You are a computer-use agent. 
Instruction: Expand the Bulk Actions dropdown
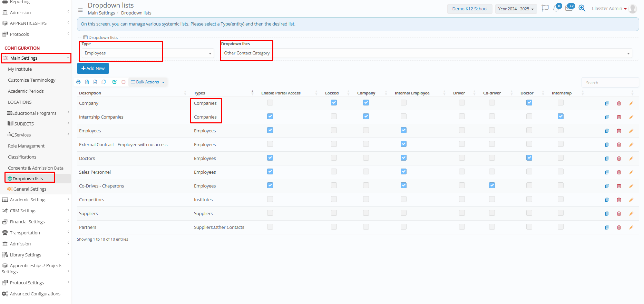[x=148, y=82]
